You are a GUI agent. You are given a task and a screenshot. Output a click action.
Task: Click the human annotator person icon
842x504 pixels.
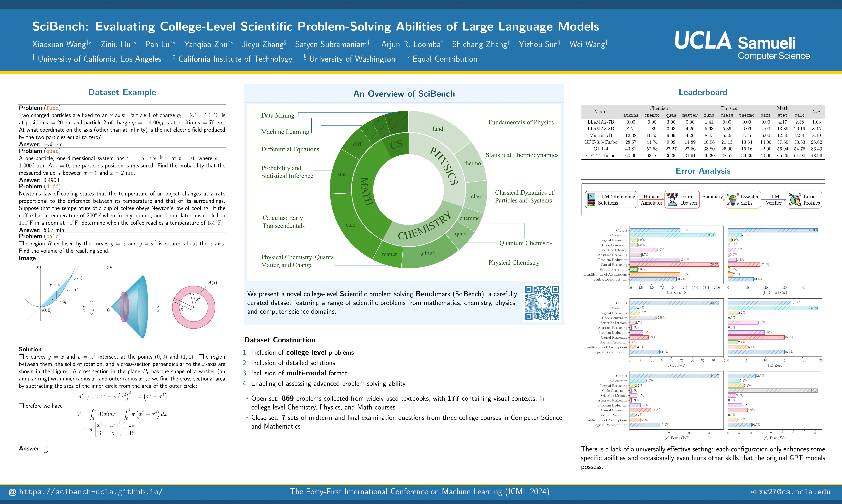[672, 199]
